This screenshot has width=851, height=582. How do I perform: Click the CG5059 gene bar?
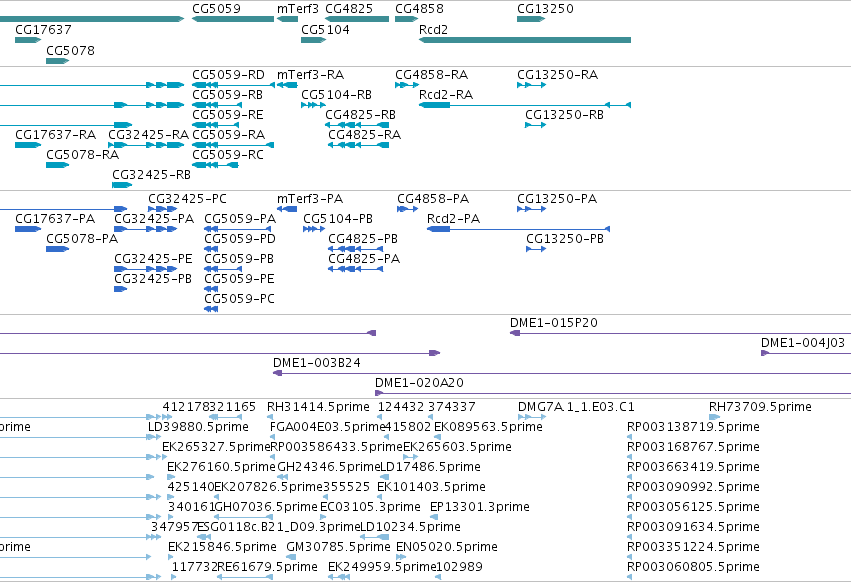coord(233,19)
